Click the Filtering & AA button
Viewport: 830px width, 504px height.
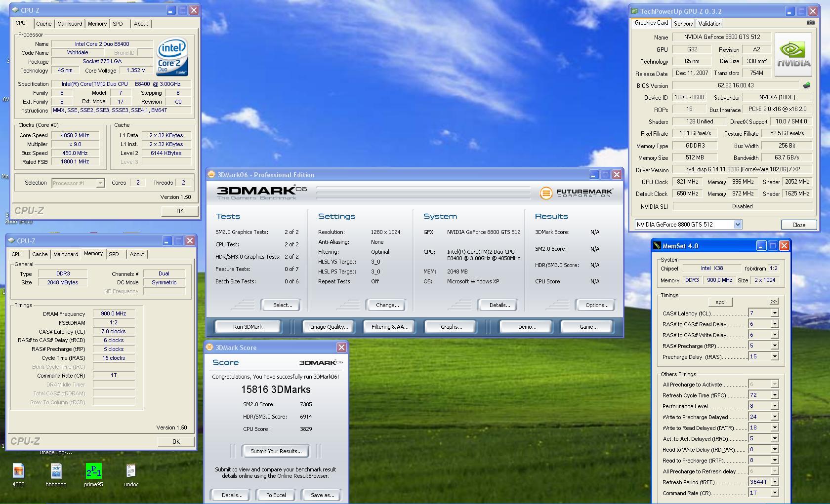tap(390, 327)
